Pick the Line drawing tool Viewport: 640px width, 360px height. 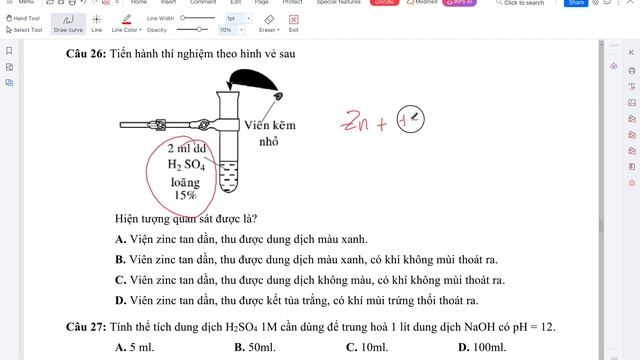[x=97, y=24]
